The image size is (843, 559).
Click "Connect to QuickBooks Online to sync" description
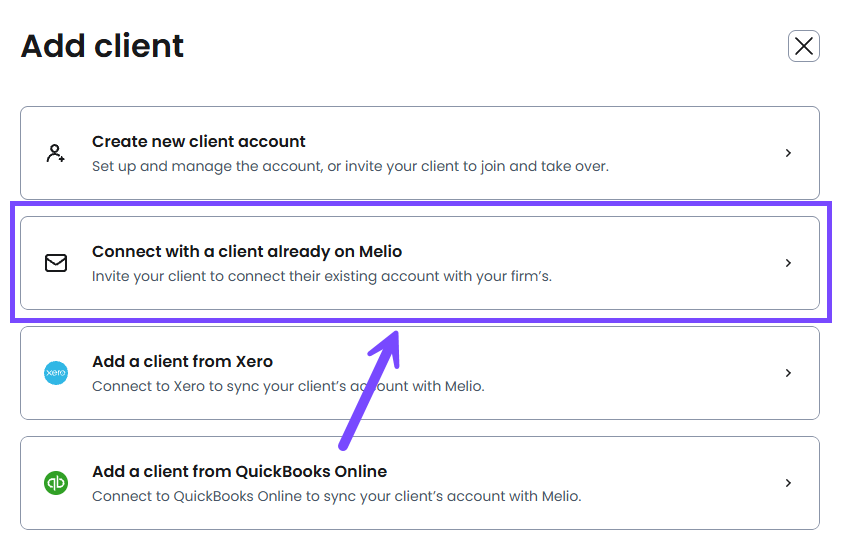(x=336, y=496)
